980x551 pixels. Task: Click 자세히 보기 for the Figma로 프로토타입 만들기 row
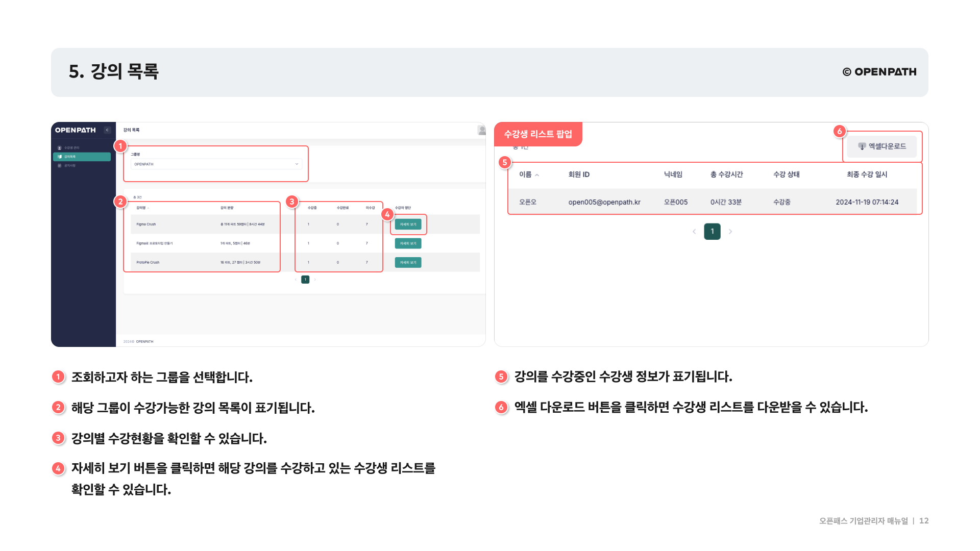point(408,243)
